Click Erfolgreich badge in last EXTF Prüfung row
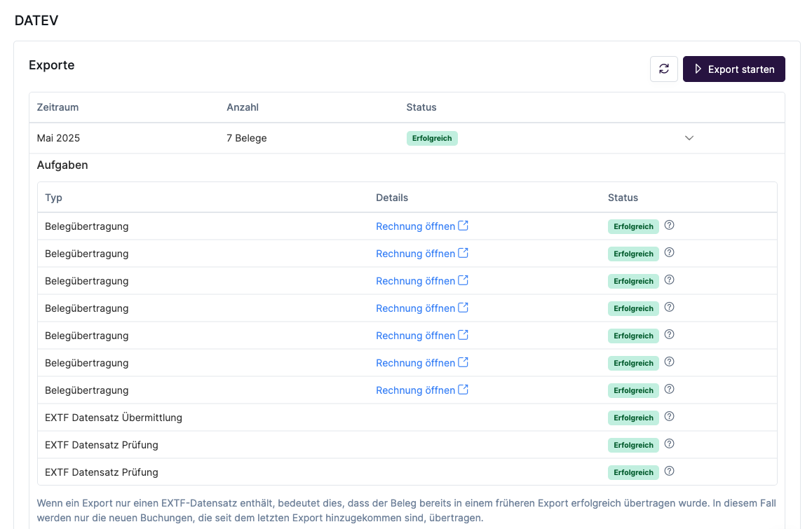 [633, 472]
